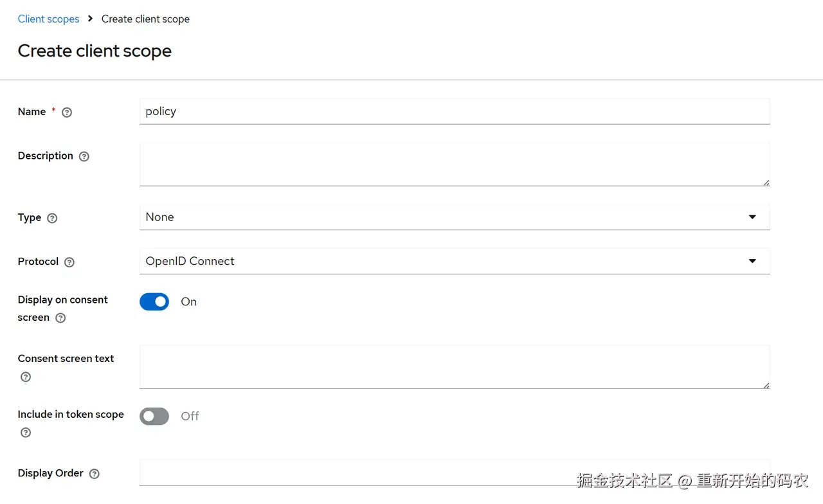Click the arrow of the Type select

(x=752, y=217)
